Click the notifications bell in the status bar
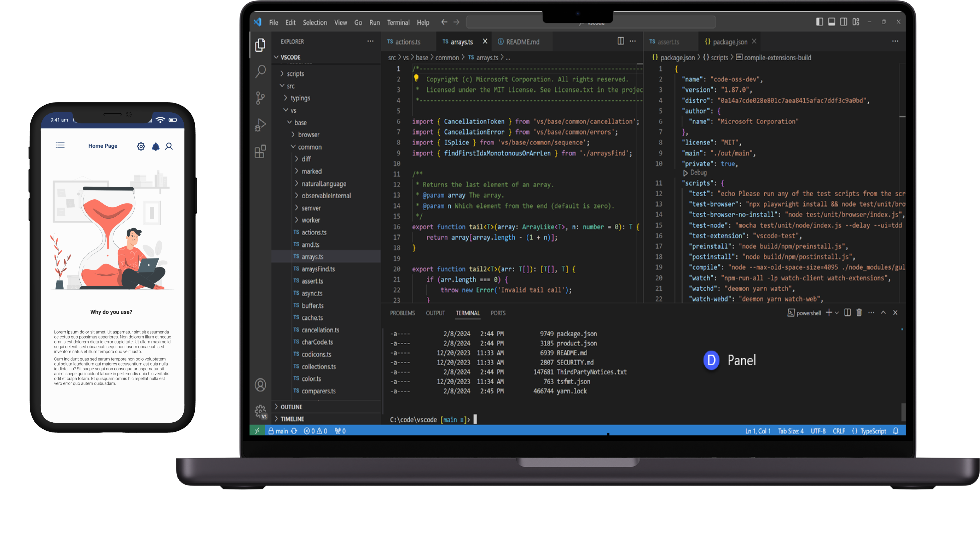 (896, 431)
